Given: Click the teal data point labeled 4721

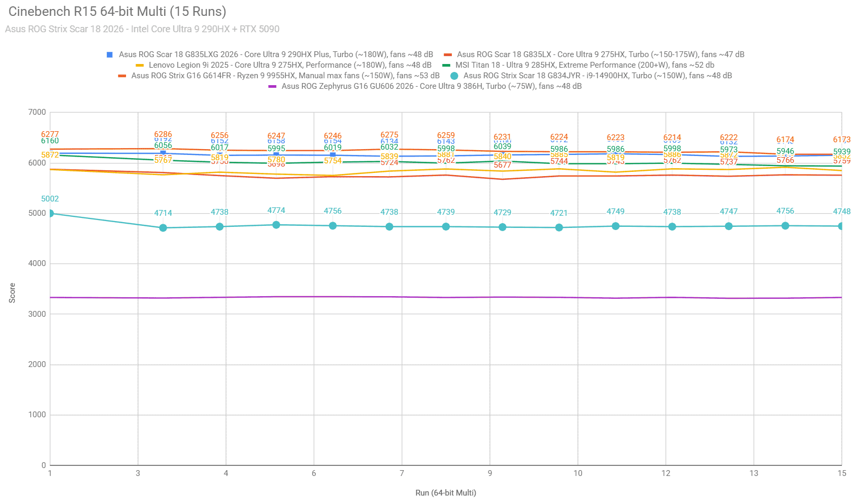Looking at the screenshot, I should click(559, 227).
